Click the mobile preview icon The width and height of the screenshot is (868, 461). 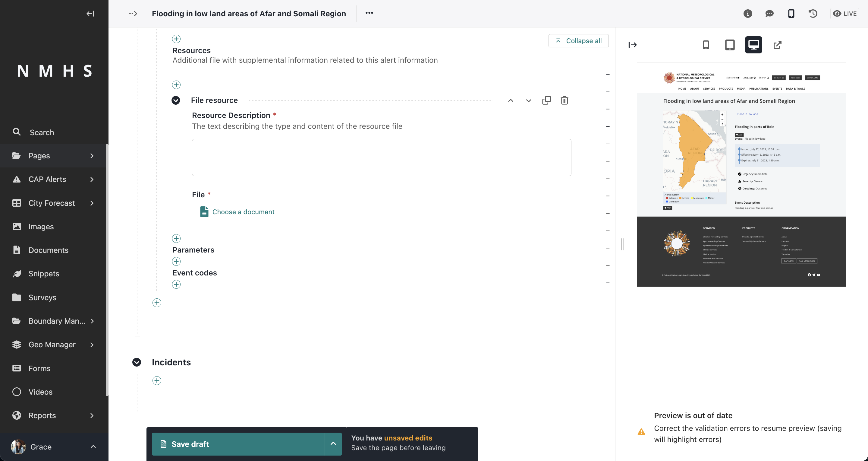point(706,45)
